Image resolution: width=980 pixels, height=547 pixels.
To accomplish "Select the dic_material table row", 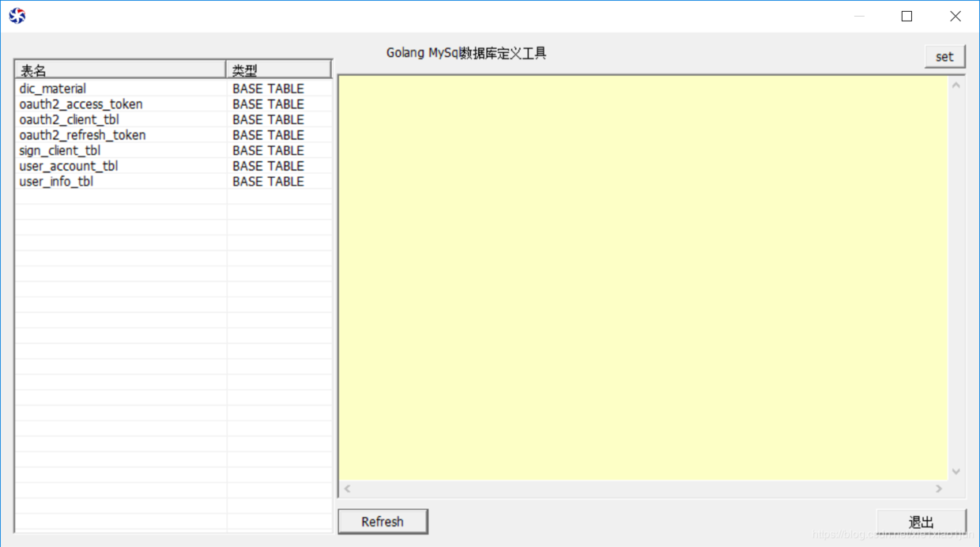I will [x=173, y=89].
